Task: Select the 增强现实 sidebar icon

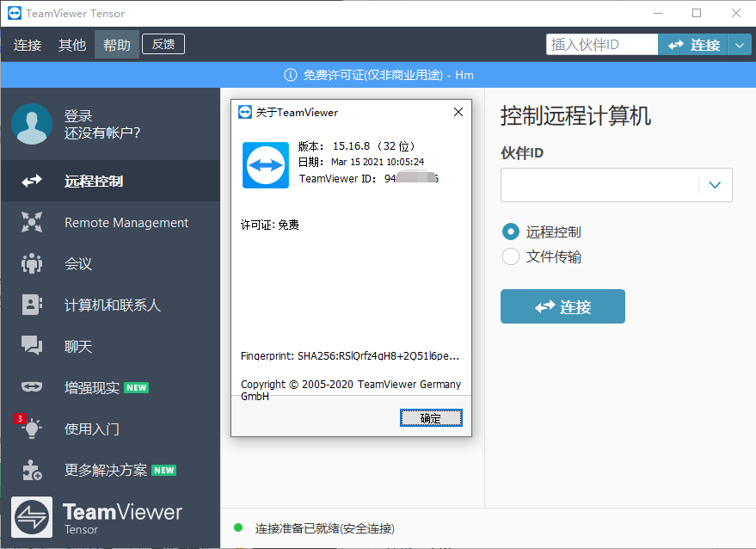Action: [95, 387]
